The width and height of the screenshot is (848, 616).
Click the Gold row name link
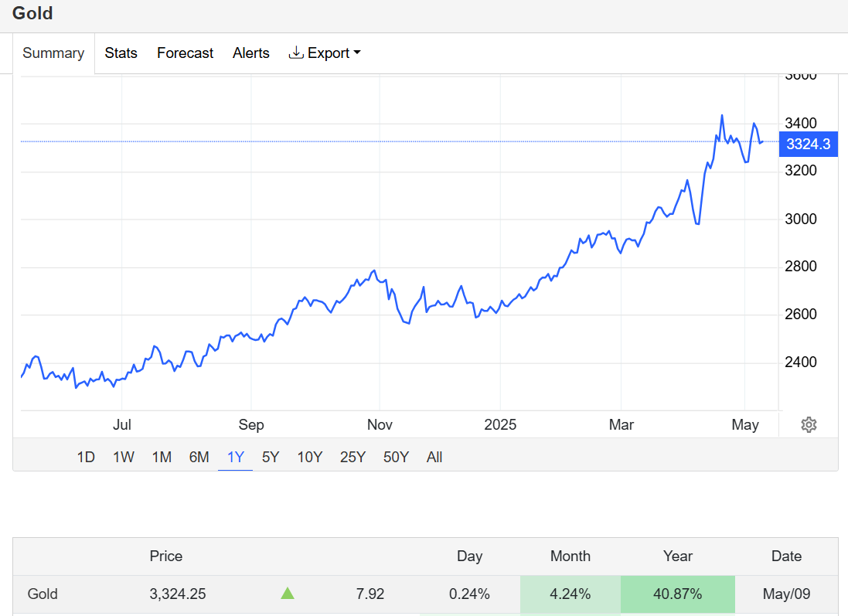pos(43,594)
